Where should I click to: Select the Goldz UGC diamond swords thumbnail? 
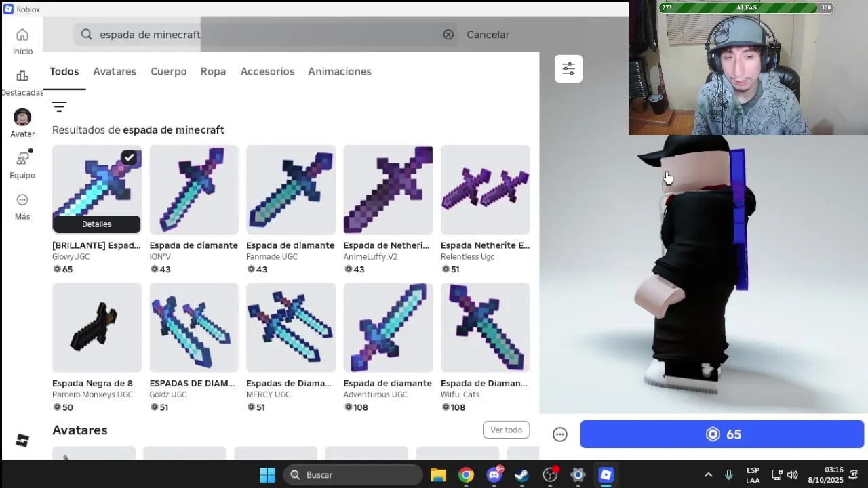click(194, 327)
